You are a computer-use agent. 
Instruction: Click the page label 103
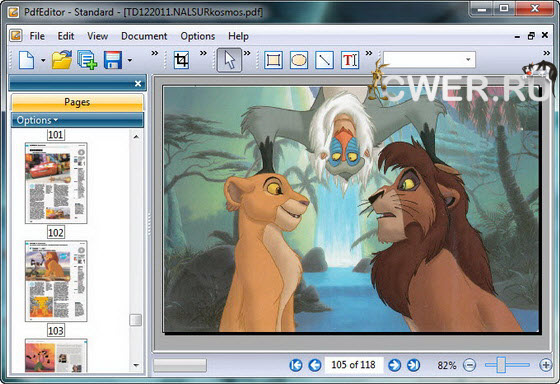(x=56, y=331)
